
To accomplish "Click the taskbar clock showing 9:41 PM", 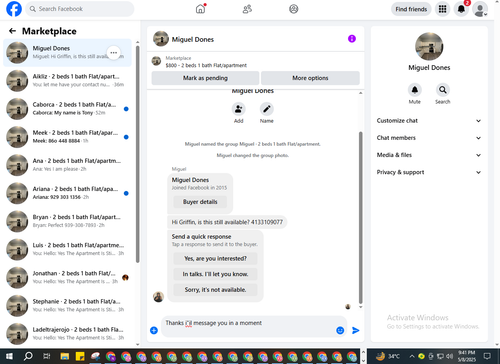I will pyautogui.click(x=467, y=356).
